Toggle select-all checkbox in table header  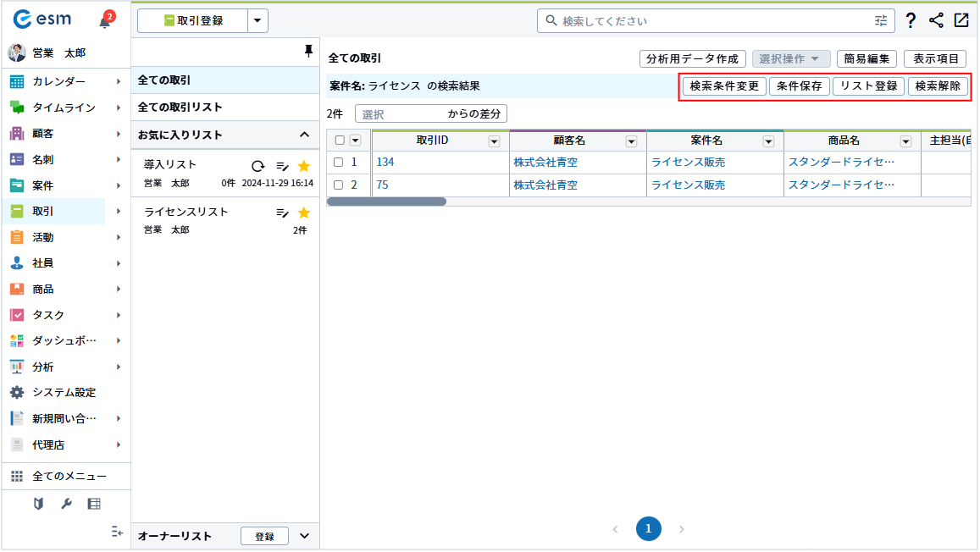point(340,141)
